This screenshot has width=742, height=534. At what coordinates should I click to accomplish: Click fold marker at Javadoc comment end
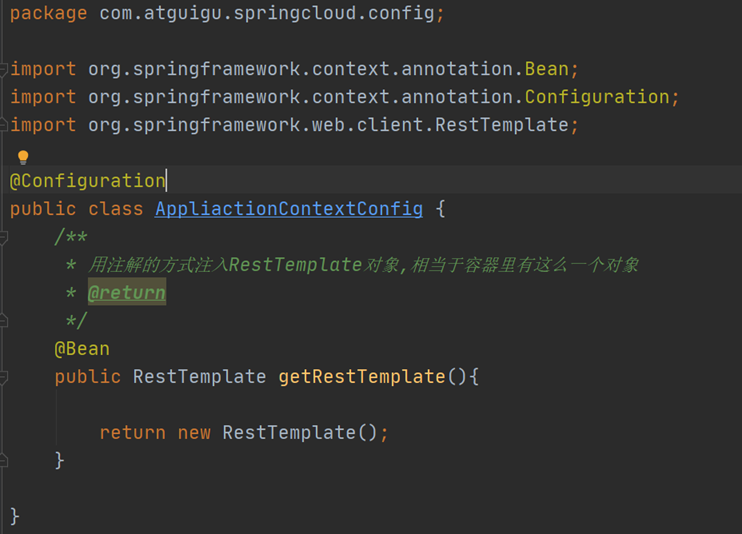pyautogui.click(x=3, y=321)
